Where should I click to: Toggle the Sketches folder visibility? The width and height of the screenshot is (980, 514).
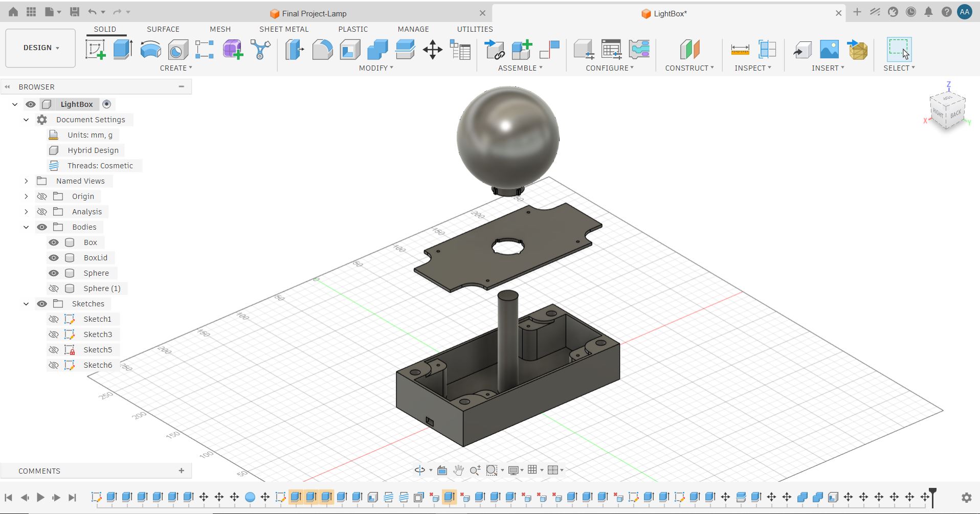(x=42, y=304)
